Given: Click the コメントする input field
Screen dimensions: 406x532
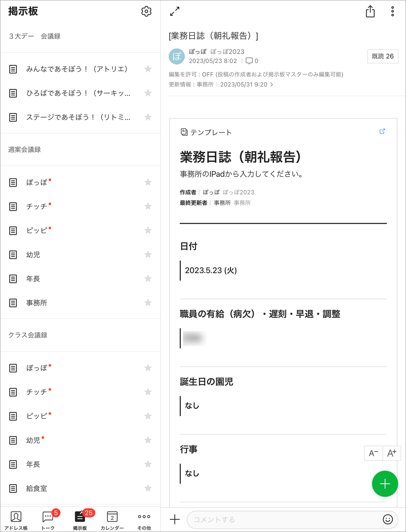Looking at the screenshot, I should click(284, 519).
